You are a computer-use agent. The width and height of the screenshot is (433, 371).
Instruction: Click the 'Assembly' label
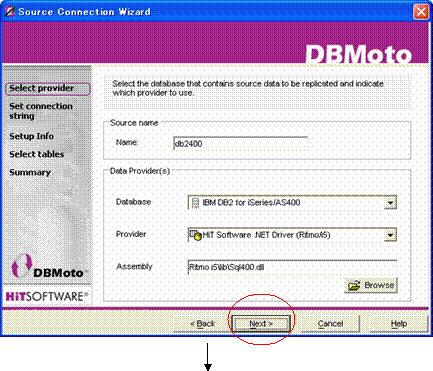pos(134,266)
